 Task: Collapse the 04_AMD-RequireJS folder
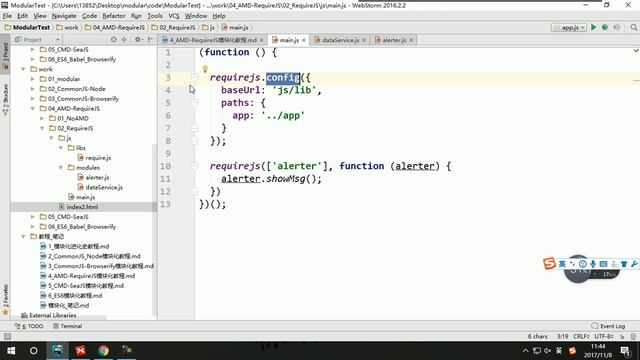click(x=33, y=108)
